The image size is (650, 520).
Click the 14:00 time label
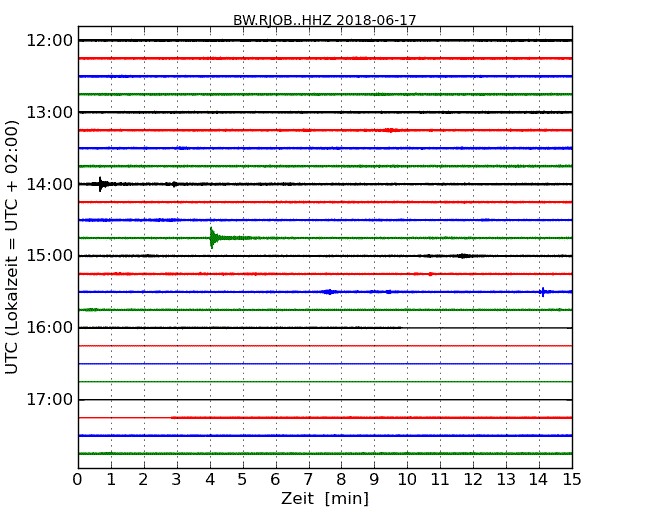click(49, 184)
